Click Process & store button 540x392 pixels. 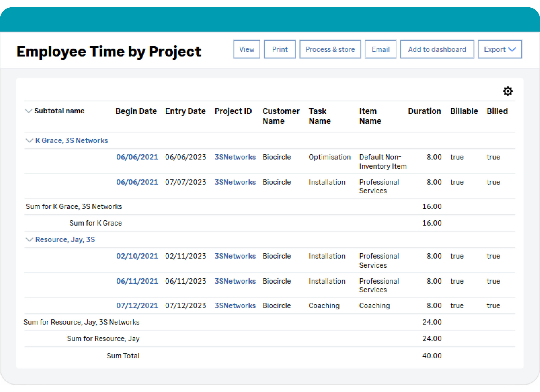point(330,49)
